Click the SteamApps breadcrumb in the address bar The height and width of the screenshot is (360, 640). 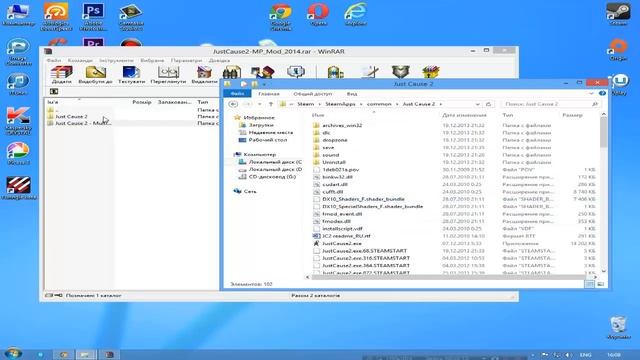click(x=340, y=104)
